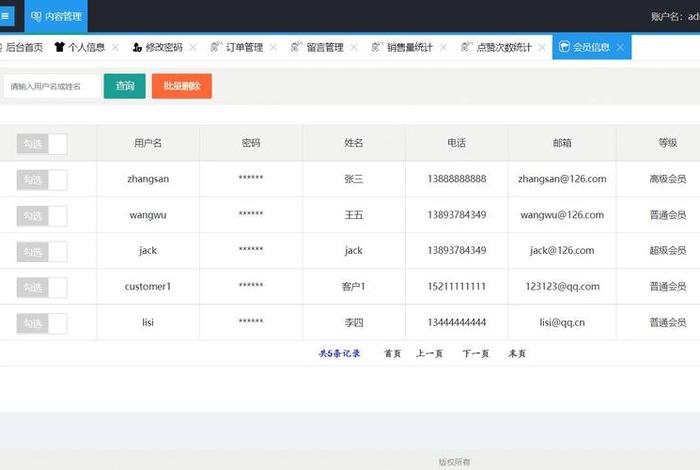The height and width of the screenshot is (470, 700).
Task: Close the 订单管理 tab
Action: pos(273,47)
